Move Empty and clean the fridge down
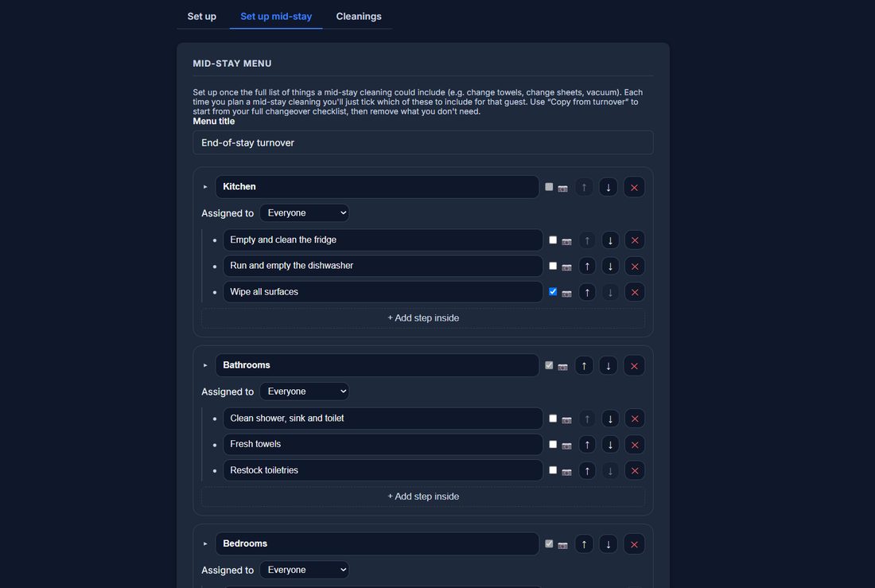The width and height of the screenshot is (875, 588). [610, 240]
